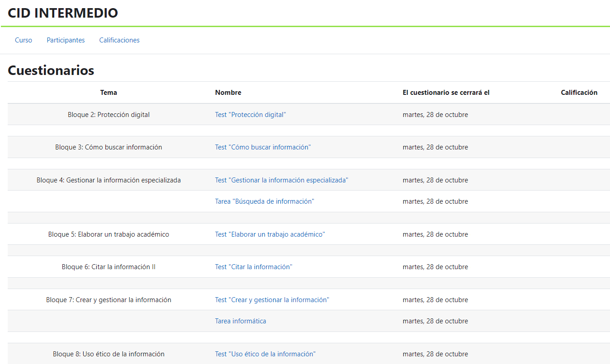610x364 pixels.
Task: Open Test "Crear y gestionar la información" link
Action: 272,300
